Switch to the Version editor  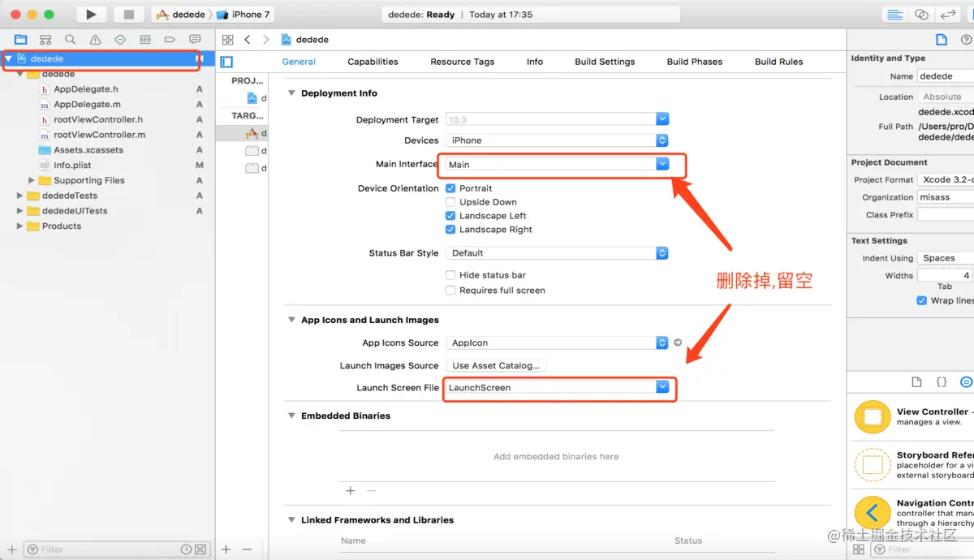pyautogui.click(x=947, y=15)
